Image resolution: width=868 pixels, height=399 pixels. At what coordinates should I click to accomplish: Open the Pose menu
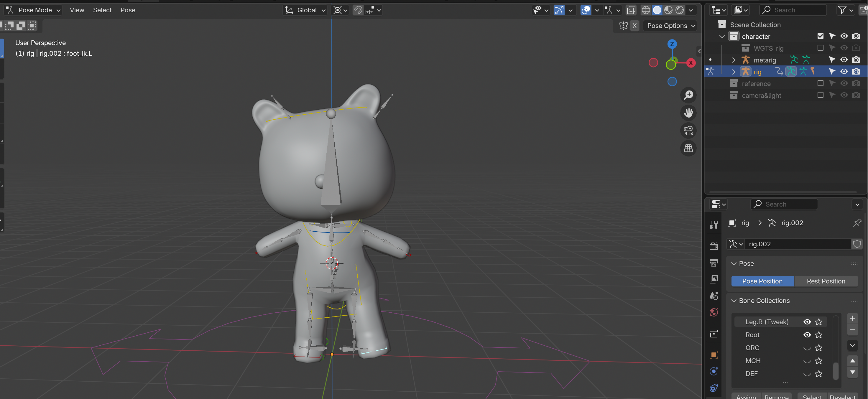(x=128, y=10)
